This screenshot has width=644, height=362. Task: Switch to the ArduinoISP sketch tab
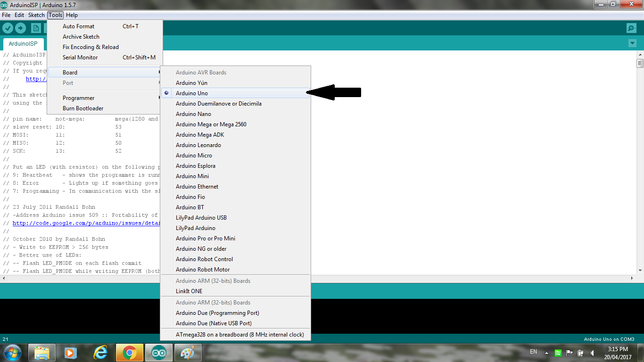coord(23,44)
